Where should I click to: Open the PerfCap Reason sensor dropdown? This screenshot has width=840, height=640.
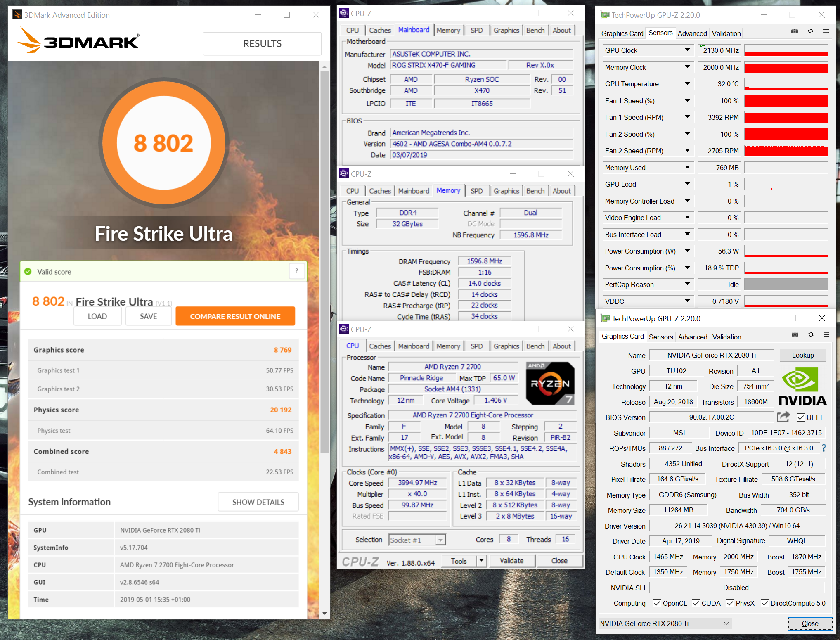687,284
